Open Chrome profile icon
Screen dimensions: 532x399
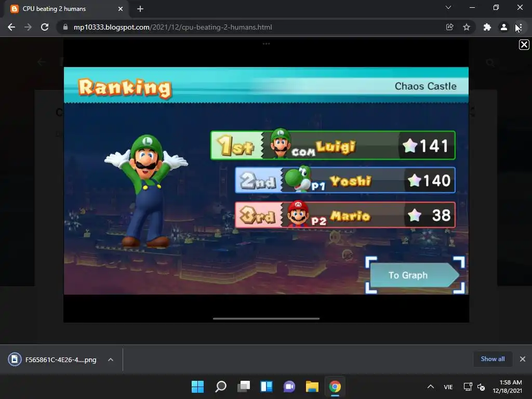504,27
